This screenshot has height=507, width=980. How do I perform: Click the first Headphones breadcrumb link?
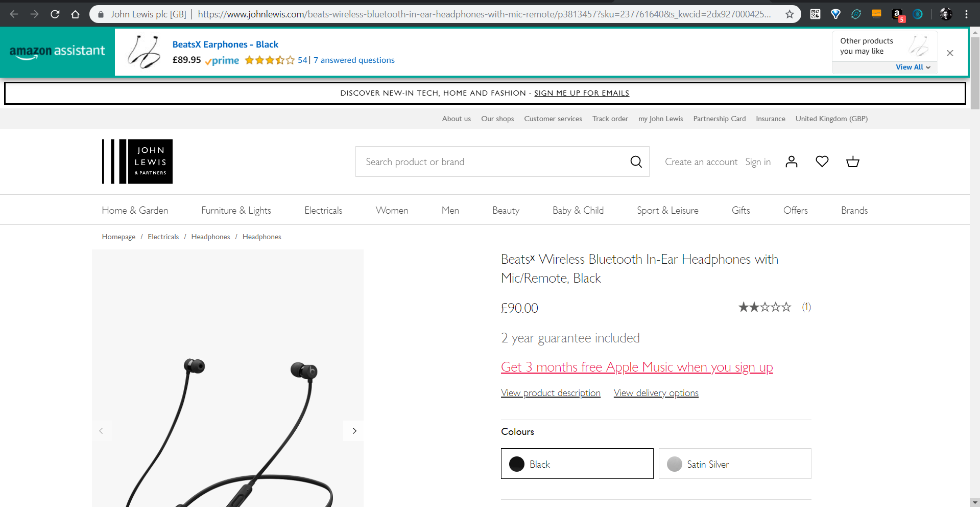pyautogui.click(x=210, y=237)
